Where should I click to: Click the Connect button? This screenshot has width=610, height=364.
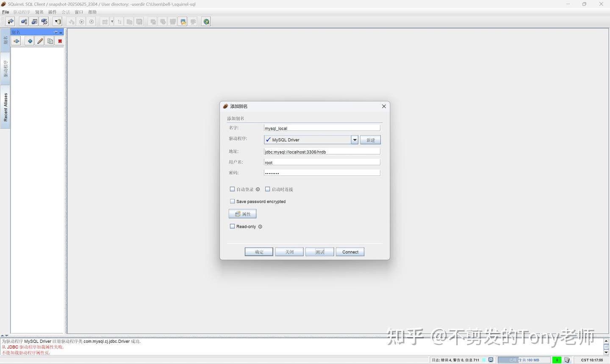pyautogui.click(x=350, y=251)
